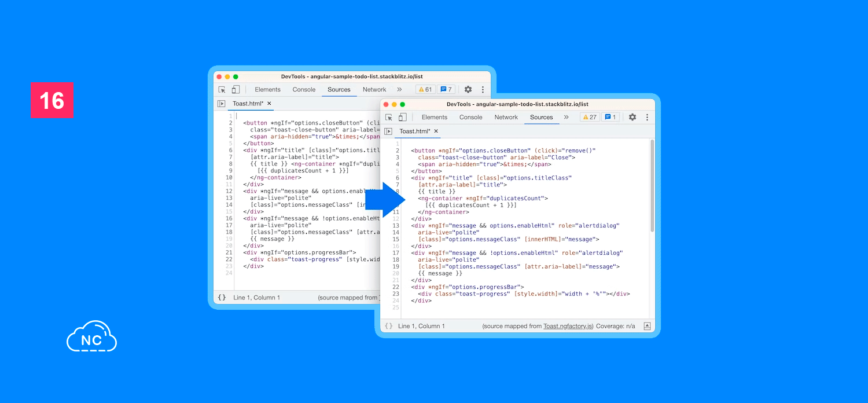This screenshot has width=868, height=403.
Task: Select Toast.html* file tab in front window
Action: (x=415, y=131)
